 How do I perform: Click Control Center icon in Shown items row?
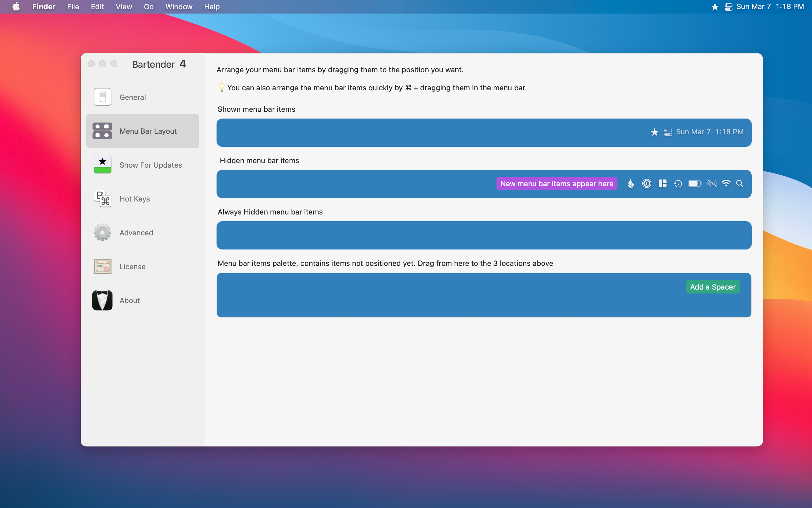pyautogui.click(x=668, y=132)
